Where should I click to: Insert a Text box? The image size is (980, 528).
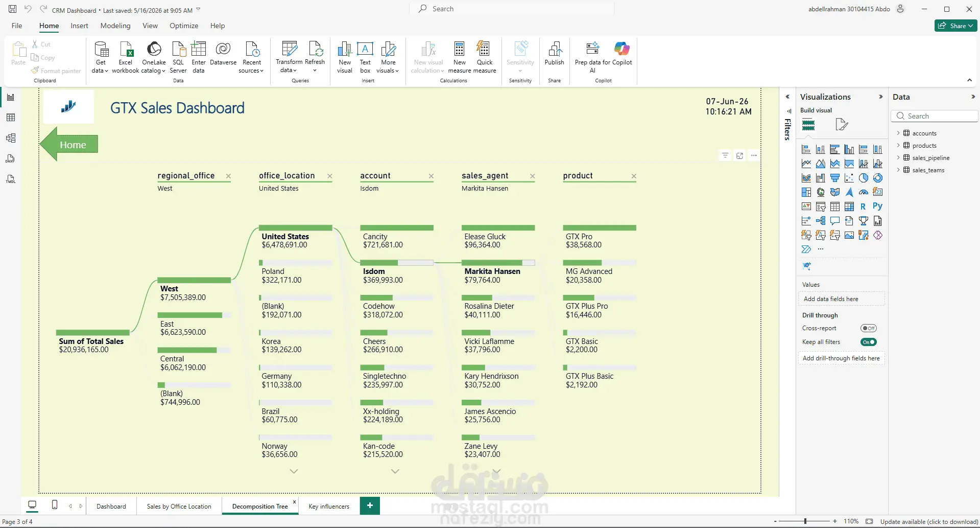click(365, 57)
